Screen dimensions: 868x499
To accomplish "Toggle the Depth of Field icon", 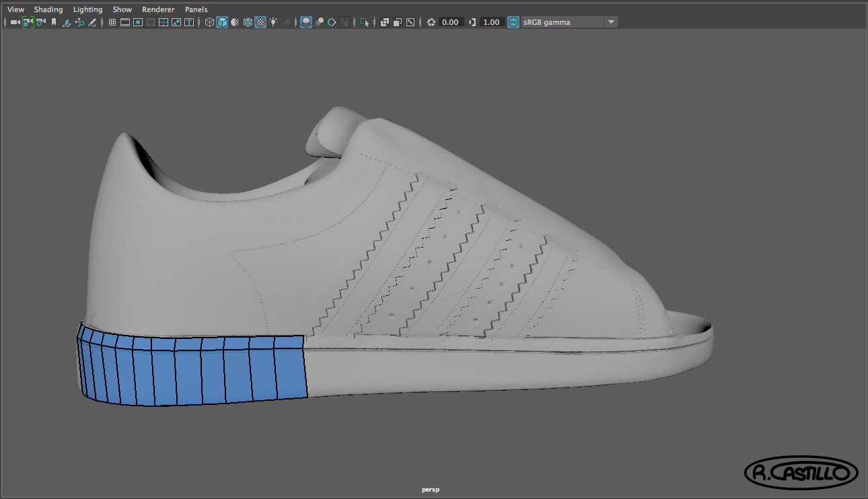I will tap(345, 22).
